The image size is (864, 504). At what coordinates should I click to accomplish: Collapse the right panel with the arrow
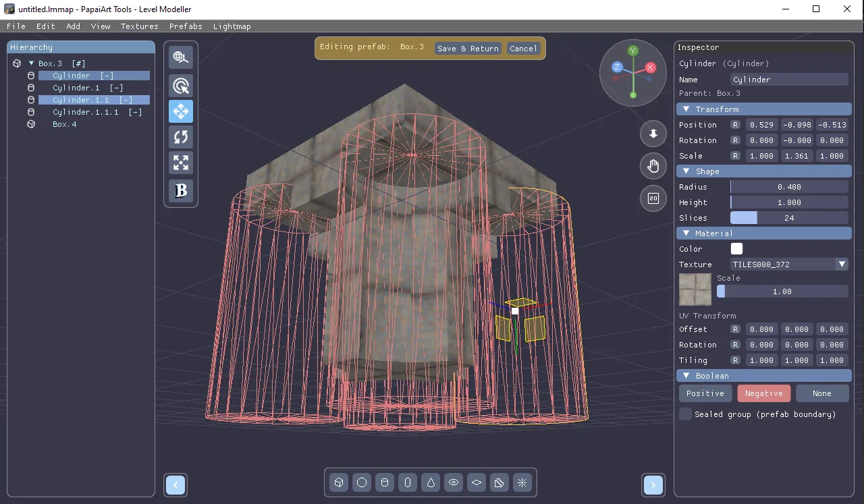coord(653,485)
